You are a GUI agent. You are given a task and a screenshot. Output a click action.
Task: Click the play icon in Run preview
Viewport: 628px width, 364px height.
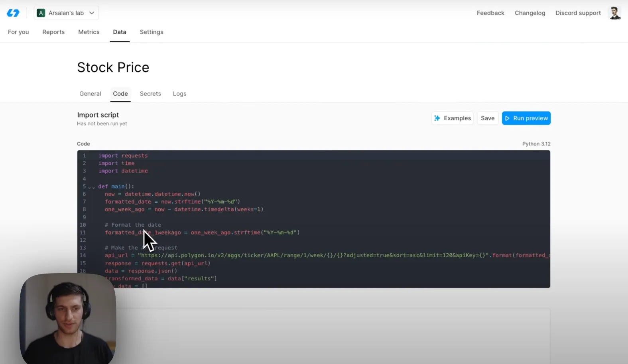coord(507,118)
